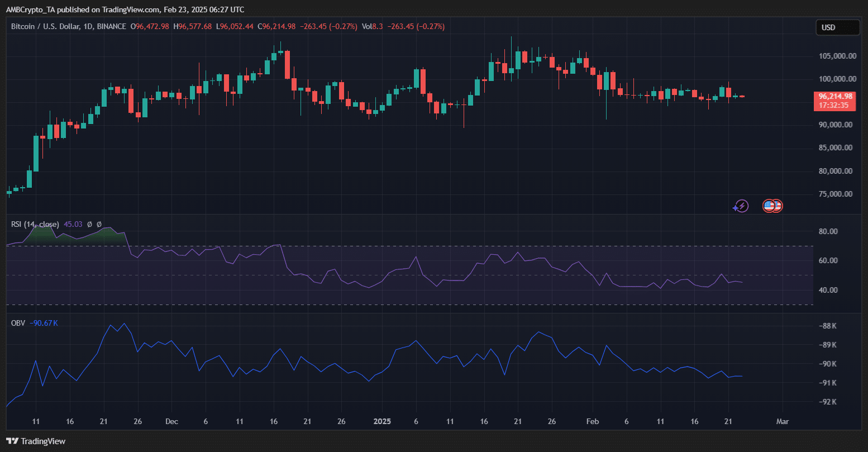868x452 pixels.
Task: Click the 80,000.00 price axis label
Action: tap(836, 172)
